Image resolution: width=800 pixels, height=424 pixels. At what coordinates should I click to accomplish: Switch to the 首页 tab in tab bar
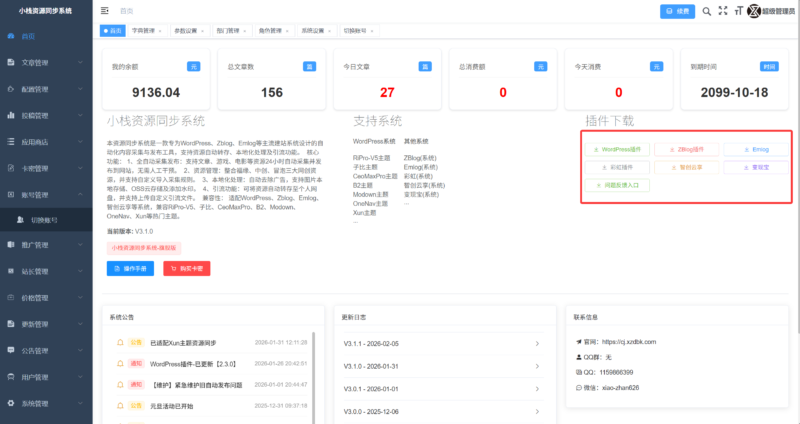[113, 31]
